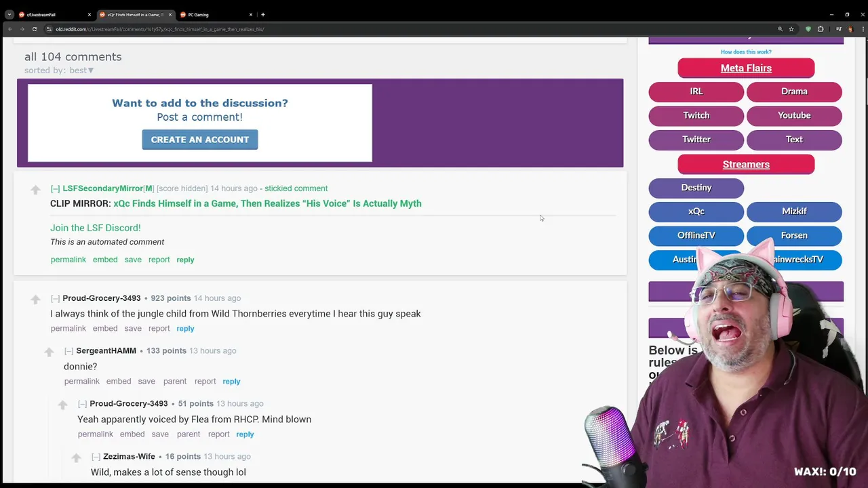
Task: Close the r/LivestreamFail tab
Action: pos(90,14)
